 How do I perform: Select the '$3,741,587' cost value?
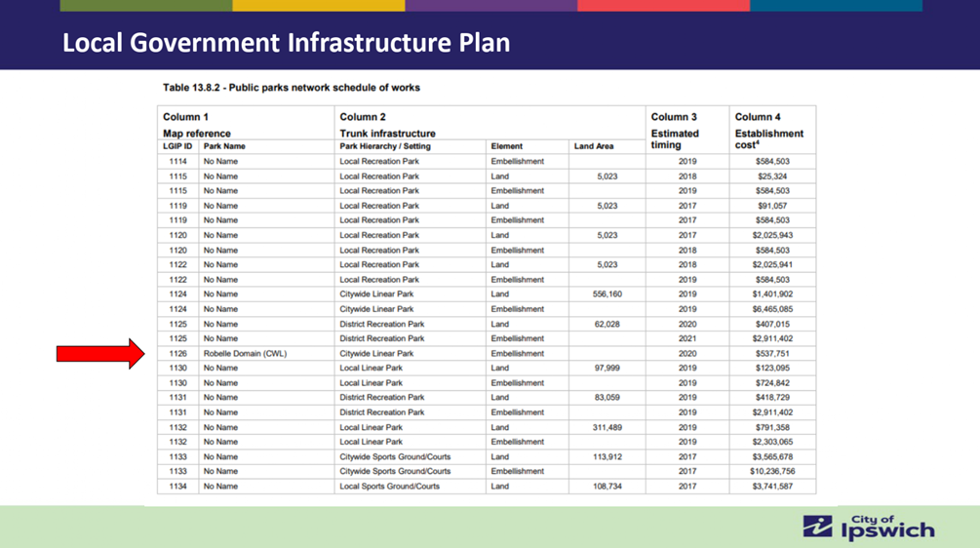pos(772,487)
